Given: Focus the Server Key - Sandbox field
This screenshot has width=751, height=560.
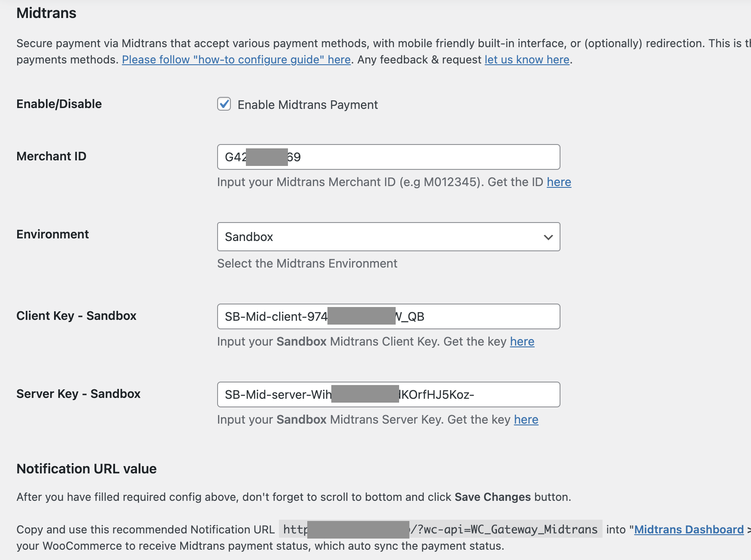Looking at the screenshot, I should pyautogui.click(x=388, y=394).
